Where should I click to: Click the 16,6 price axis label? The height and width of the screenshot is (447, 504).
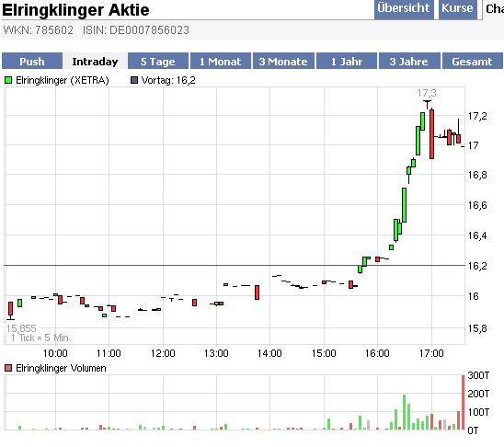coord(477,205)
